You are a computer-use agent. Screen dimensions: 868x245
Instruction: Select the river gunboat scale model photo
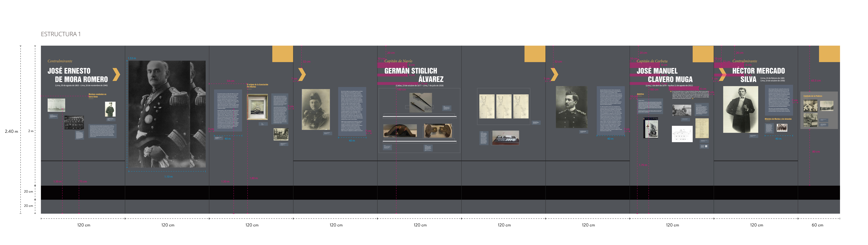[505, 138]
